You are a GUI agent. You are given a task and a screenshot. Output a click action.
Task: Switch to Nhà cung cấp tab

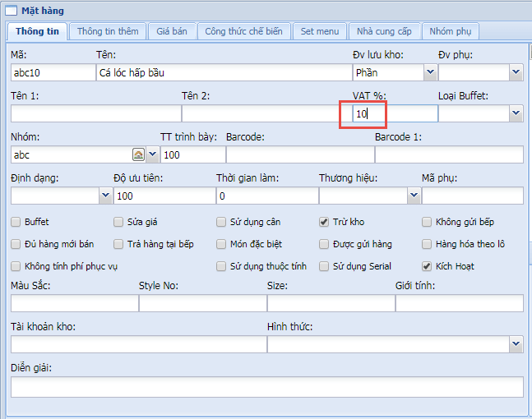384,31
